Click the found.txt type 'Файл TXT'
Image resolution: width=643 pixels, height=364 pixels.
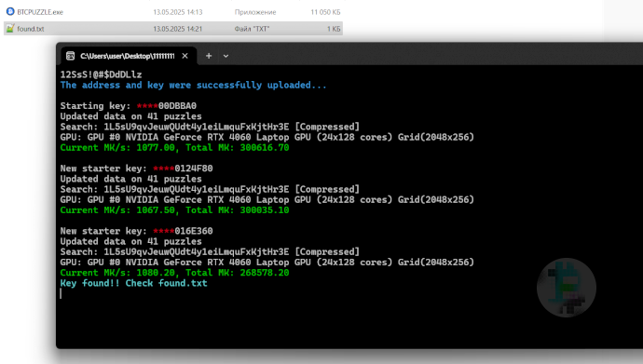pos(252,29)
